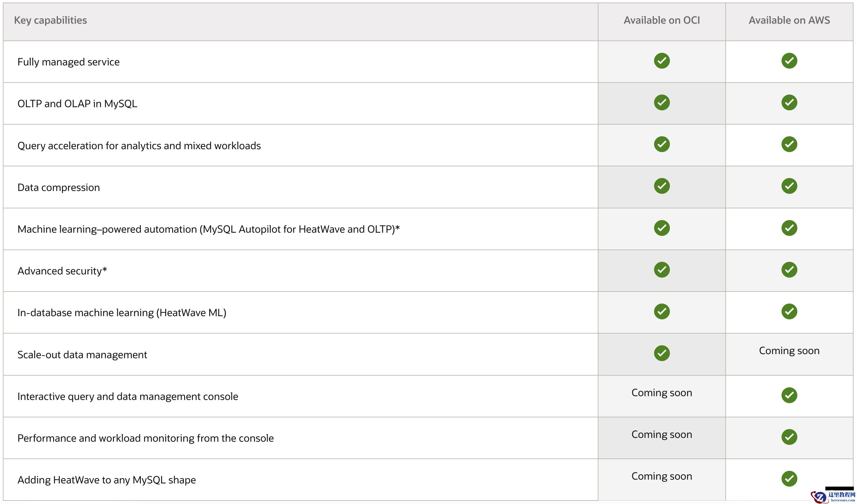
Task: Click AWS checkmark for Adding HeatWave row
Action: [x=789, y=478]
